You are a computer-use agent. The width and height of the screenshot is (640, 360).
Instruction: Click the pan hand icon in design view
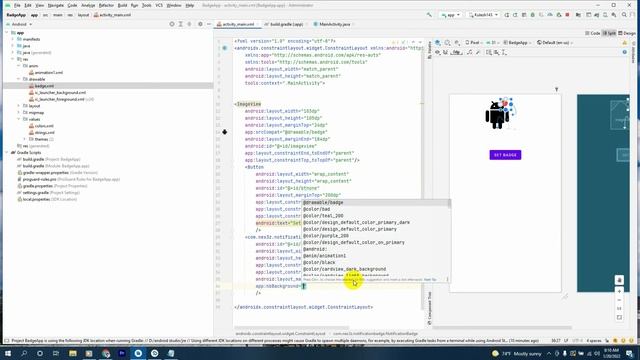point(619,280)
